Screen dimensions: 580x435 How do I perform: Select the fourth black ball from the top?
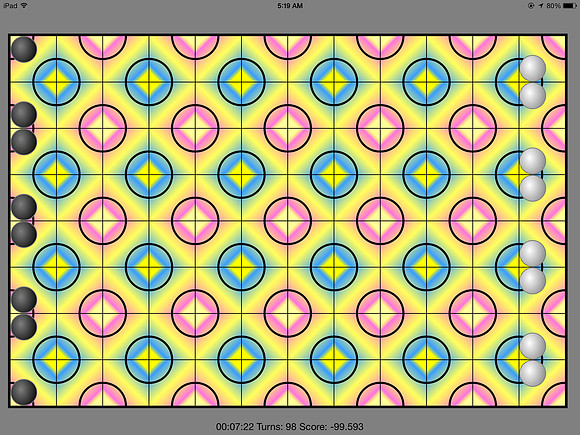pos(24,207)
